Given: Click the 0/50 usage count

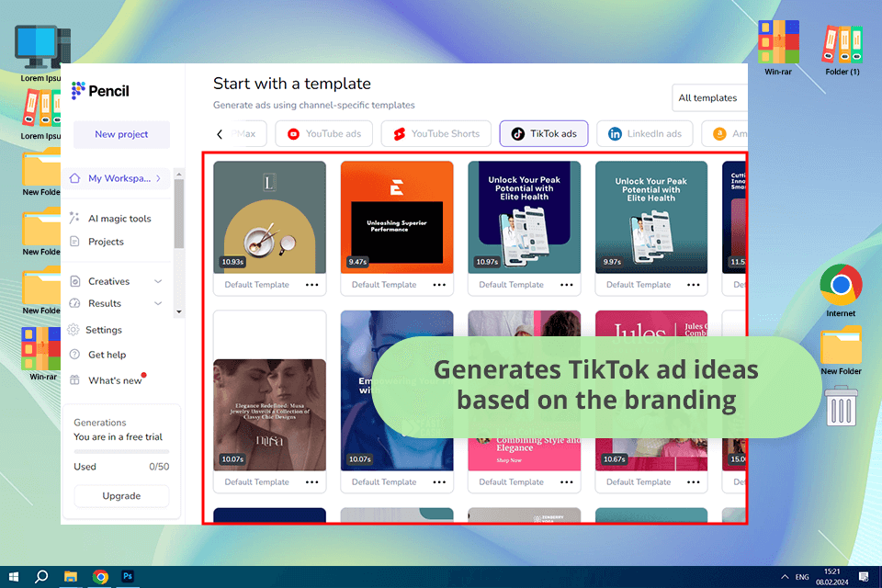Looking at the screenshot, I should 159,467.
